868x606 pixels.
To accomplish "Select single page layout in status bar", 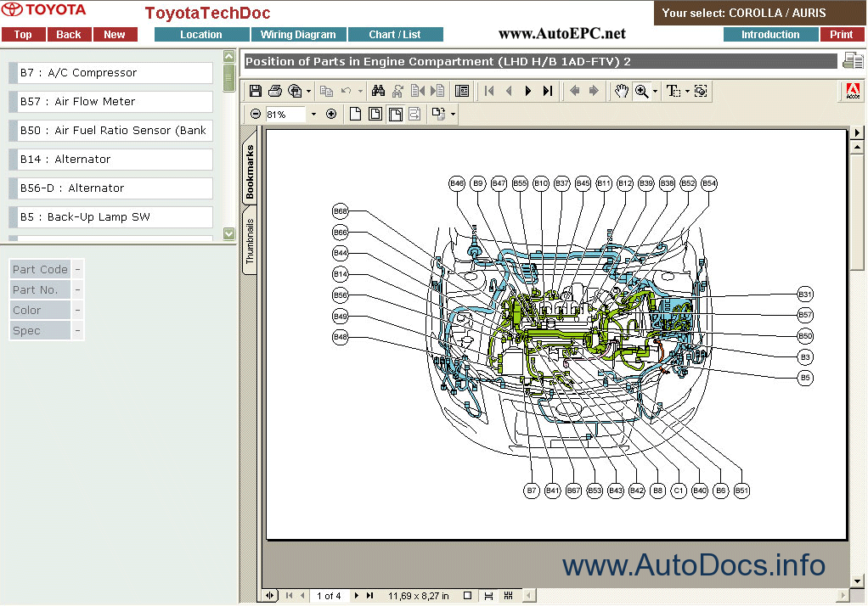I will tap(467, 596).
